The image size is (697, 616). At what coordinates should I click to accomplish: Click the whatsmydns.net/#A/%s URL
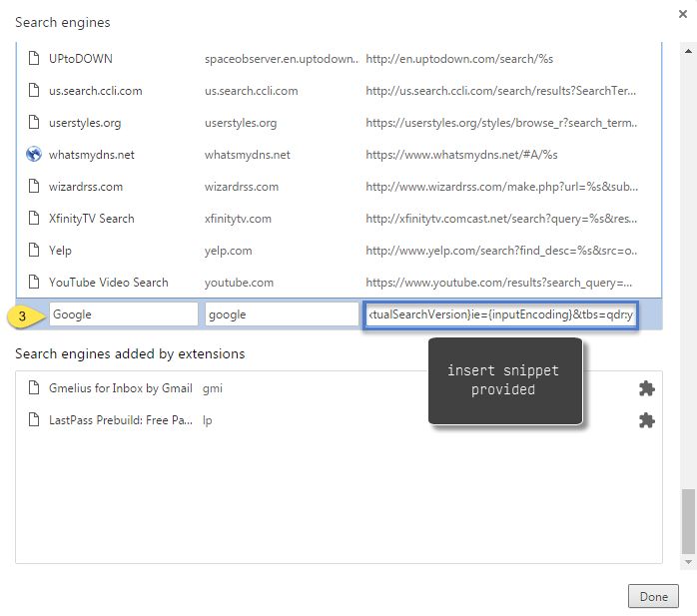pos(461,155)
